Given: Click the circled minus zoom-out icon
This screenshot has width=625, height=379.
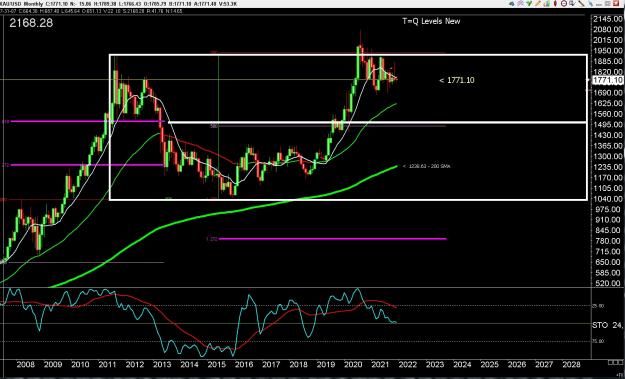Looking at the screenshot, I should [x=564, y=3].
